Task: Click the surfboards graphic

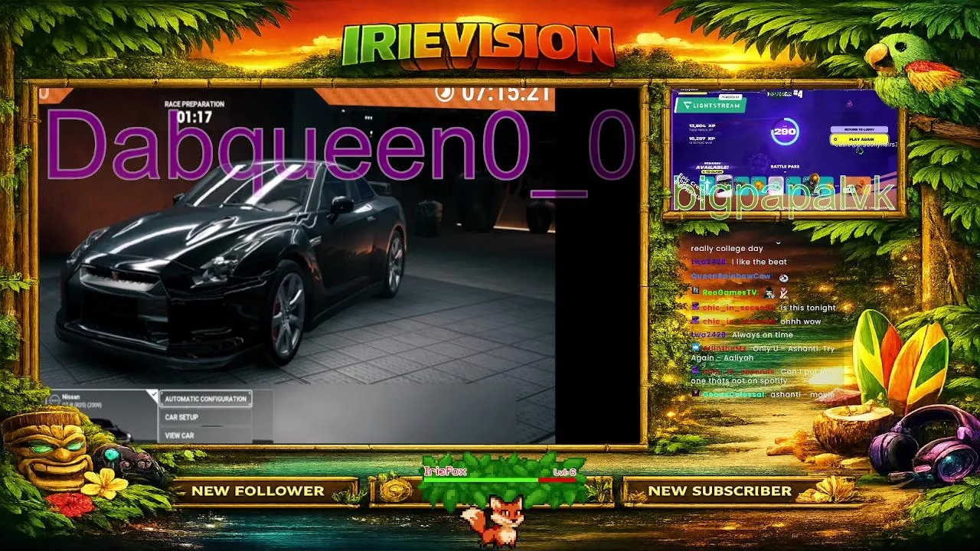Action: [x=901, y=360]
